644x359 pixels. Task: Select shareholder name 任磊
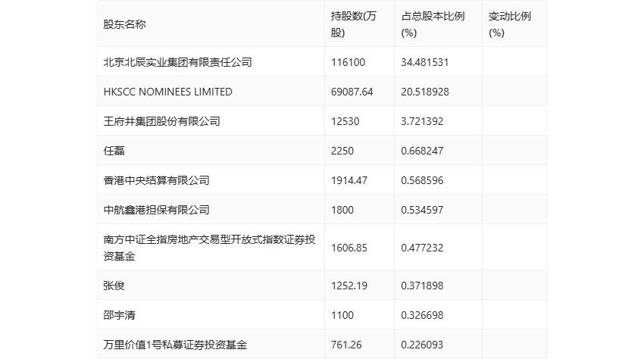tap(114, 151)
